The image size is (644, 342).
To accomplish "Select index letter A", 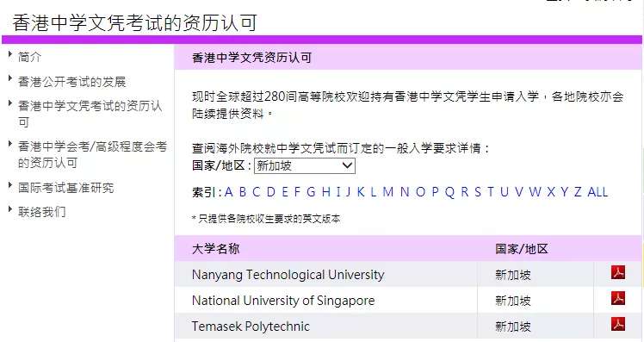I will tap(229, 191).
